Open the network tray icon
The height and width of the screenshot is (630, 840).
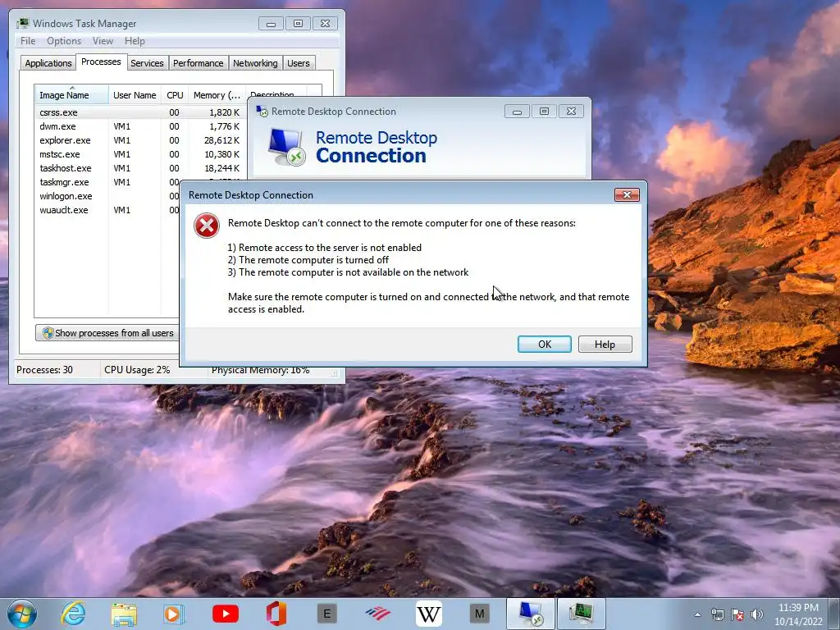717,614
